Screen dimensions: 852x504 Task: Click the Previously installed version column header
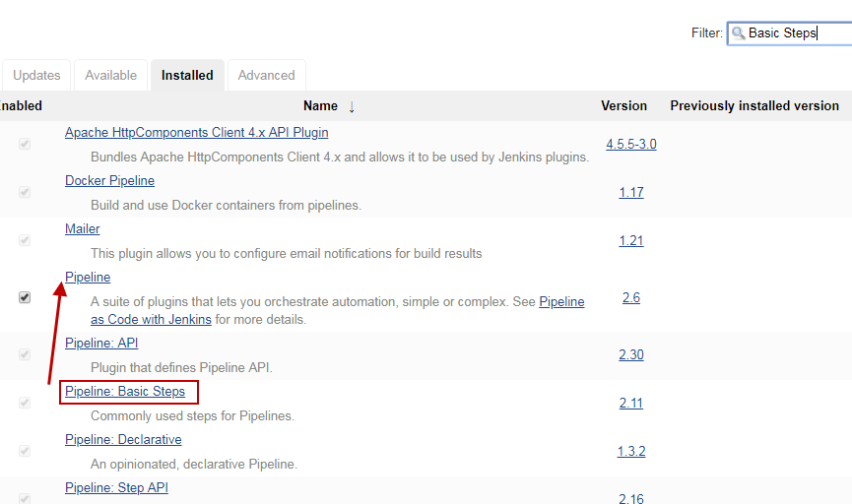[754, 106]
